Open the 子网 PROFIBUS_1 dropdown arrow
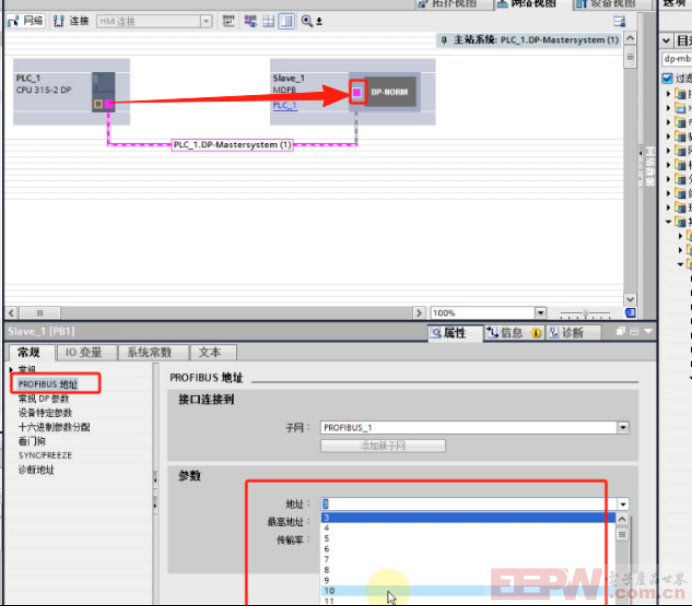The height and width of the screenshot is (606, 692). click(623, 427)
